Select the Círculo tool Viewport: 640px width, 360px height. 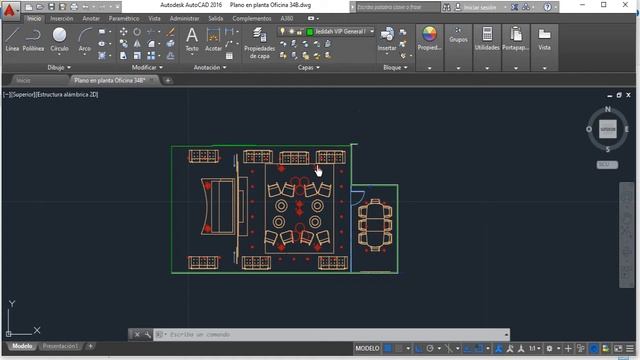point(59,40)
